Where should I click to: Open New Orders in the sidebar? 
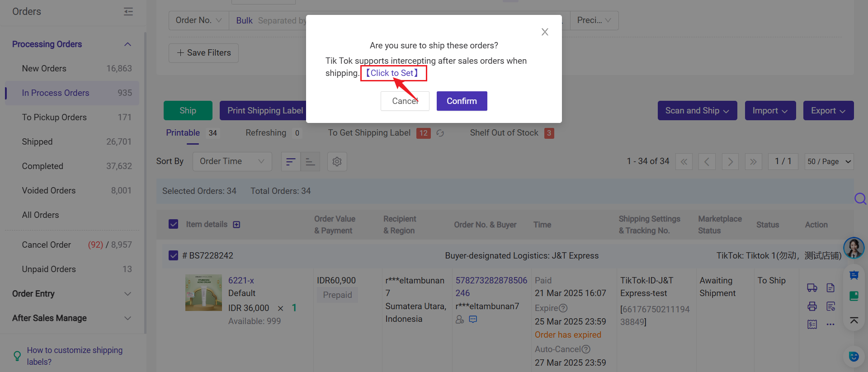tap(44, 69)
